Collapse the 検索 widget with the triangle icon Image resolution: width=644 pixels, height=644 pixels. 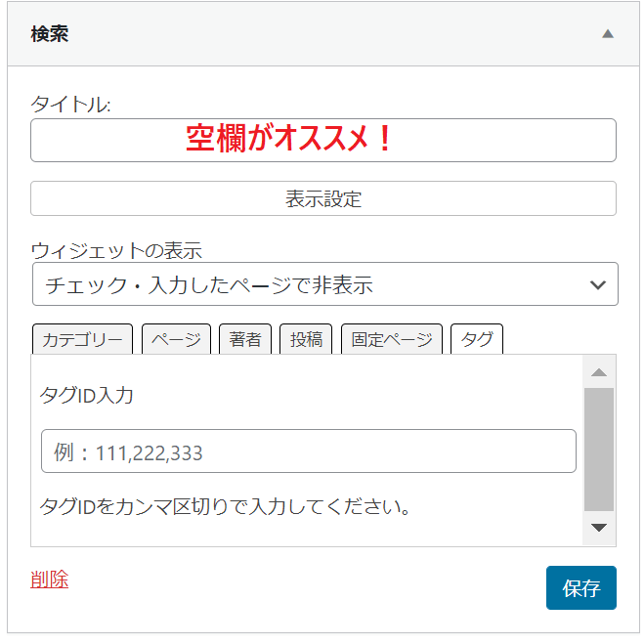click(x=608, y=33)
